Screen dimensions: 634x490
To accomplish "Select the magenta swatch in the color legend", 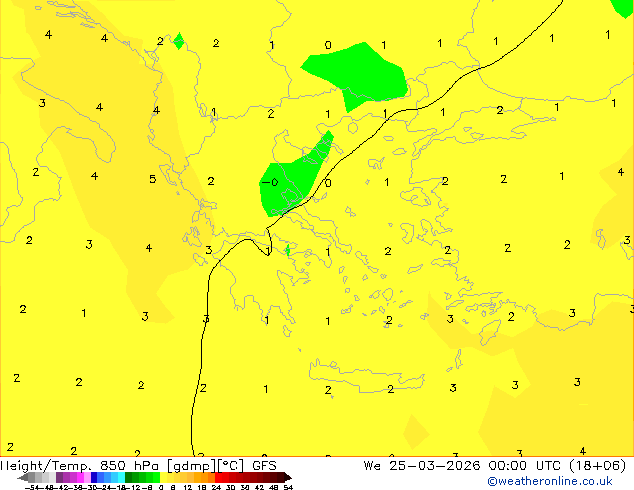I will (x=80, y=477).
